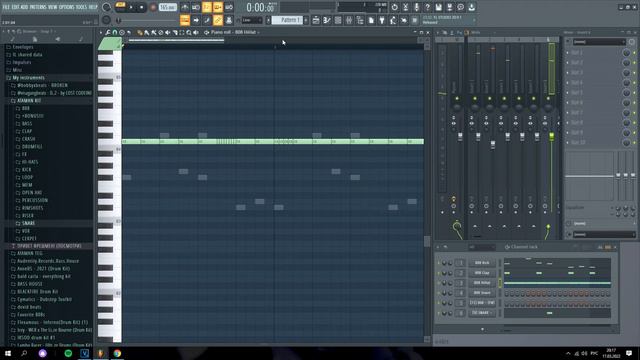This screenshot has width=640, height=360.
Task: Select the Slice tool in piano roll
Action: click(175, 32)
